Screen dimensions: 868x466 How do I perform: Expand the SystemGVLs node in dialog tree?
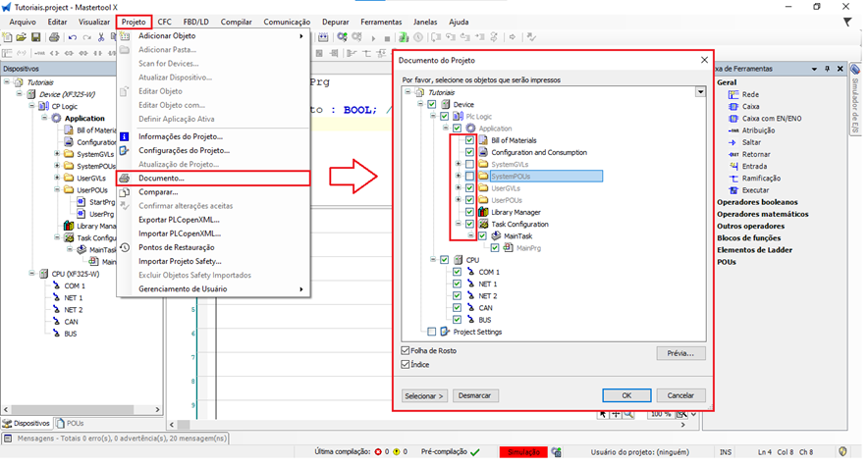pos(458,164)
